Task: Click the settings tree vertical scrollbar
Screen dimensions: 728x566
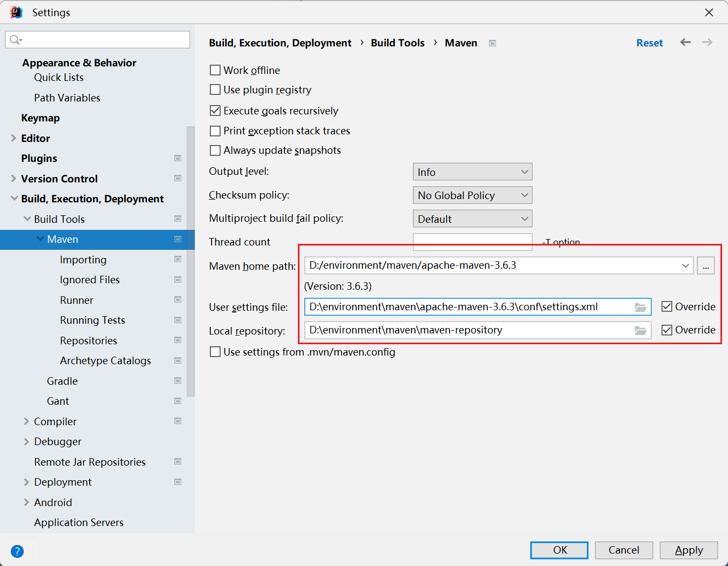Action: (190, 262)
